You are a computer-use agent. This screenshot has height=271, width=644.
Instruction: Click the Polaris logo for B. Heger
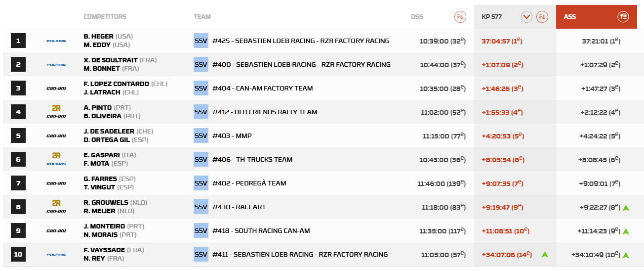[56, 41]
